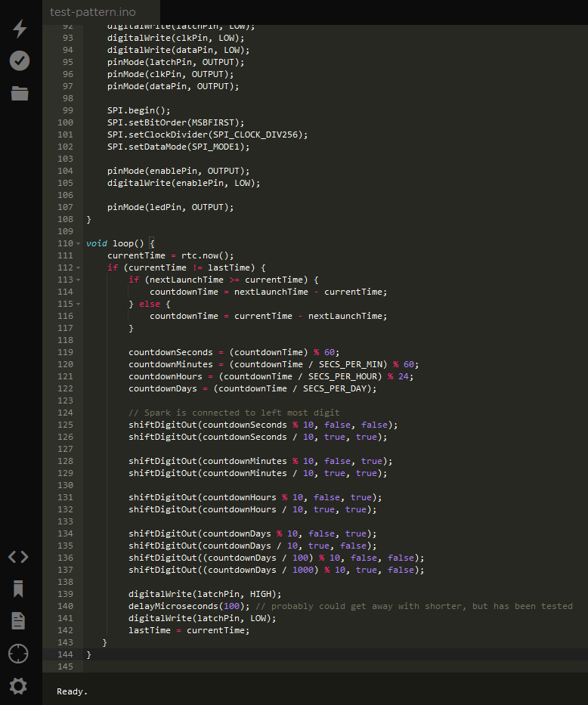This screenshot has width=588, height=705.
Task: Click on countdownHours assignment line 121
Action: pyautogui.click(x=271, y=377)
